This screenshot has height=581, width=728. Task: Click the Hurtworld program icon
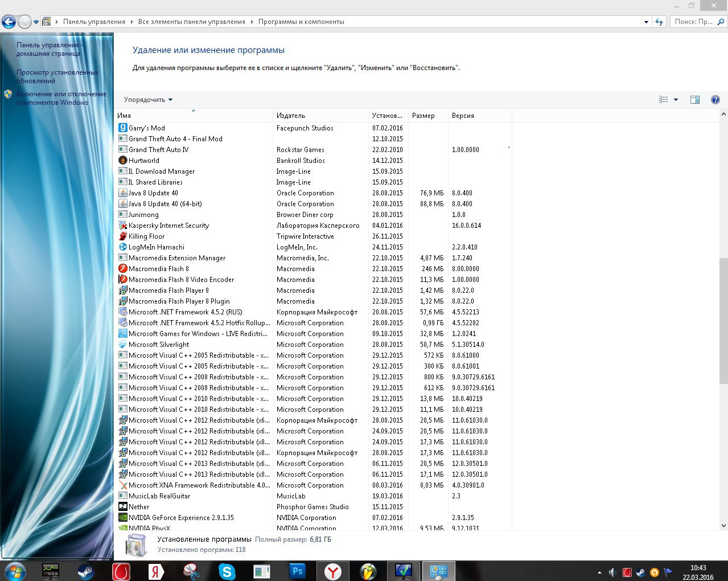click(x=122, y=161)
